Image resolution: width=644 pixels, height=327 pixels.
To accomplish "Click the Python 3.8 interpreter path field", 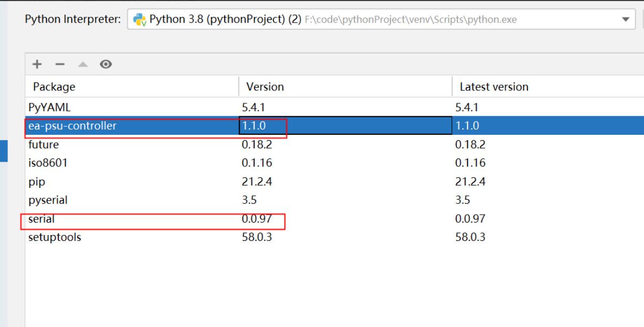I will click(374, 20).
